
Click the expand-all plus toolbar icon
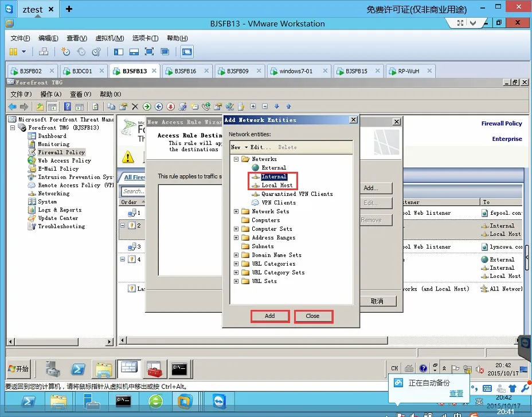click(x=253, y=107)
